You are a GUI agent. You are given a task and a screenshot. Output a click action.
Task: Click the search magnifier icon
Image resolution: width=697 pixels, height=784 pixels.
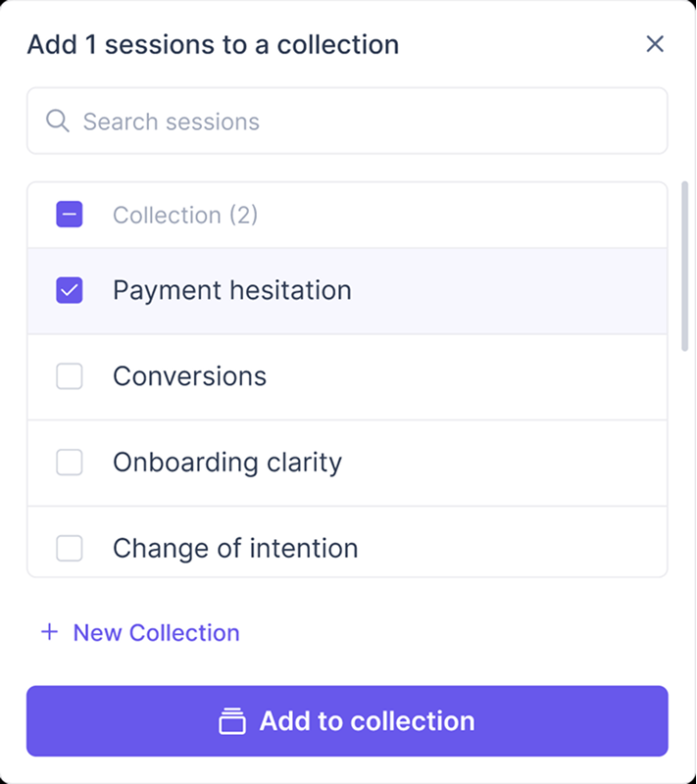tap(57, 121)
